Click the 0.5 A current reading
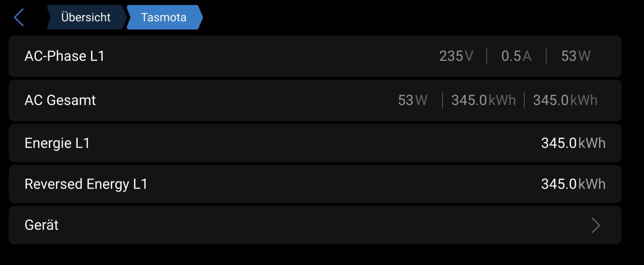Viewport: 644px width, 265px height. pos(516,56)
